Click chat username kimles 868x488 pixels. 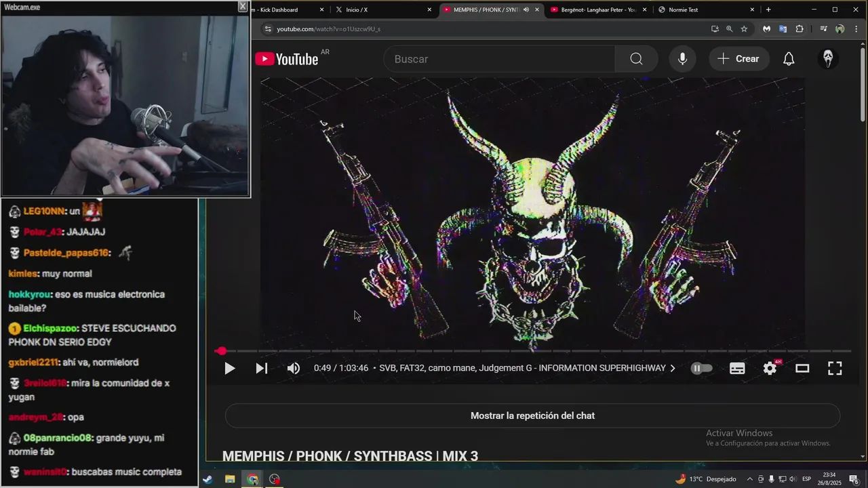click(x=23, y=274)
